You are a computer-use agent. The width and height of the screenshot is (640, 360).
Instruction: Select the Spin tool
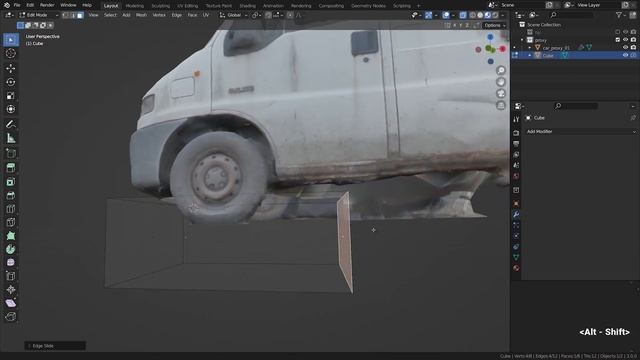(11, 249)
